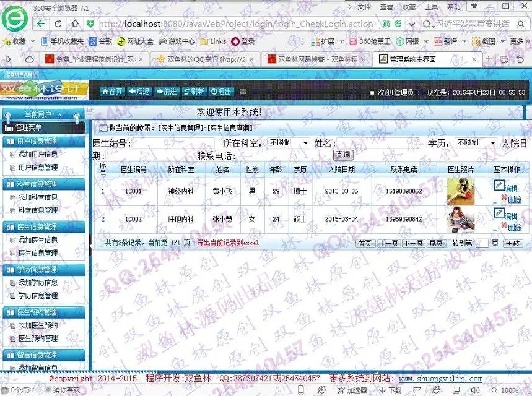Open 所在科室 dropdown
The width and height of the screenshot is (532, 396).
[x=289, y=143]
